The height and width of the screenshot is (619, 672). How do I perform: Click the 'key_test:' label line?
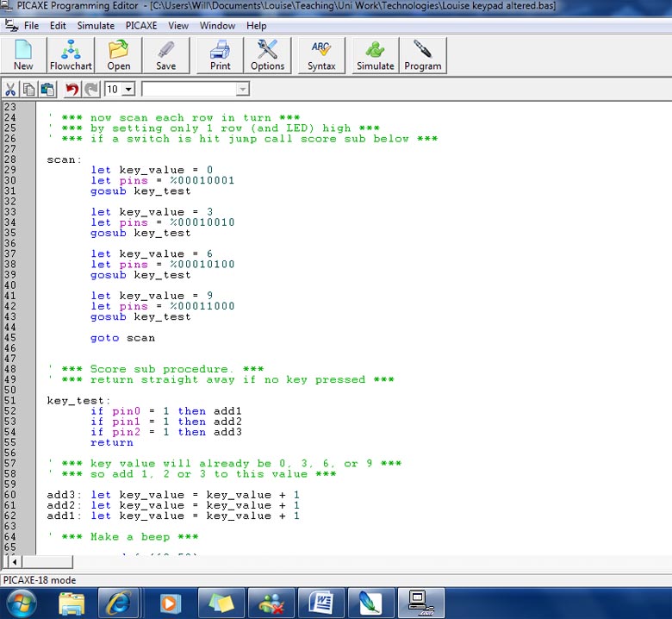pos(78,401)
